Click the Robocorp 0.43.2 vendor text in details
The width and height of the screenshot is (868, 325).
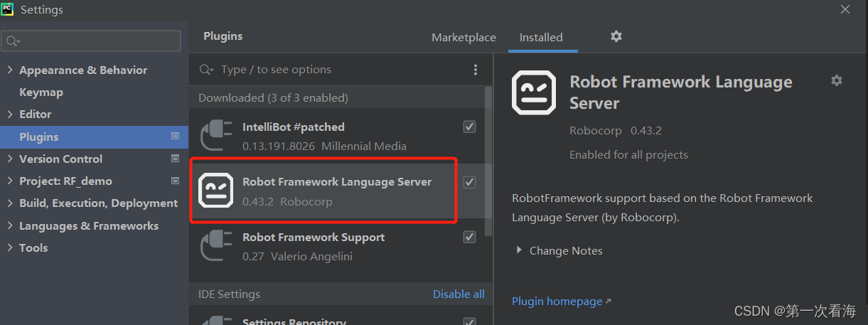[616, 131]
